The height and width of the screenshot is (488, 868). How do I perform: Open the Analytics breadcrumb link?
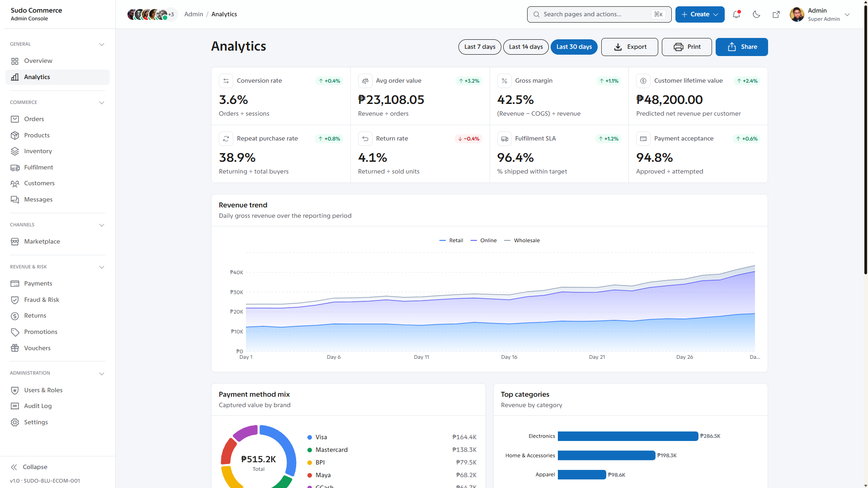(x=224, y=14)
